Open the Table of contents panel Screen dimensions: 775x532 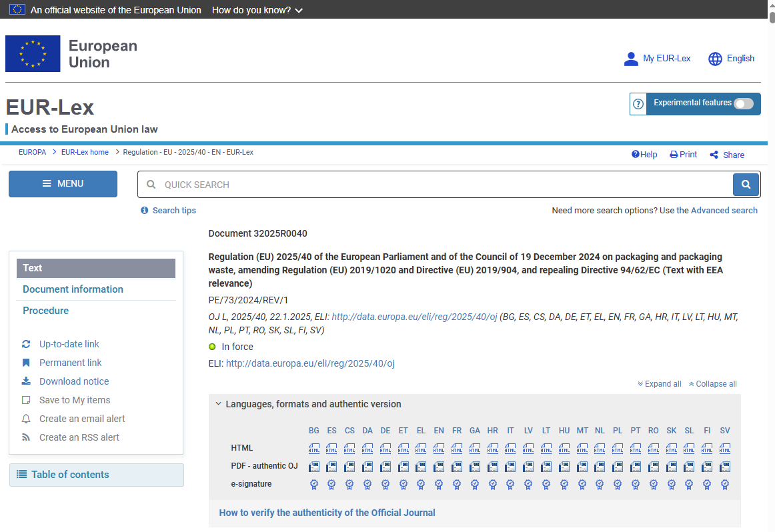pyautogui.click(x=97, y=475)
